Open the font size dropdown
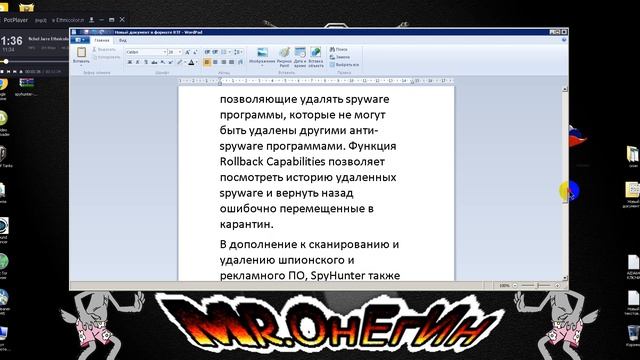640x360 pixels. [x=180, y=52]
